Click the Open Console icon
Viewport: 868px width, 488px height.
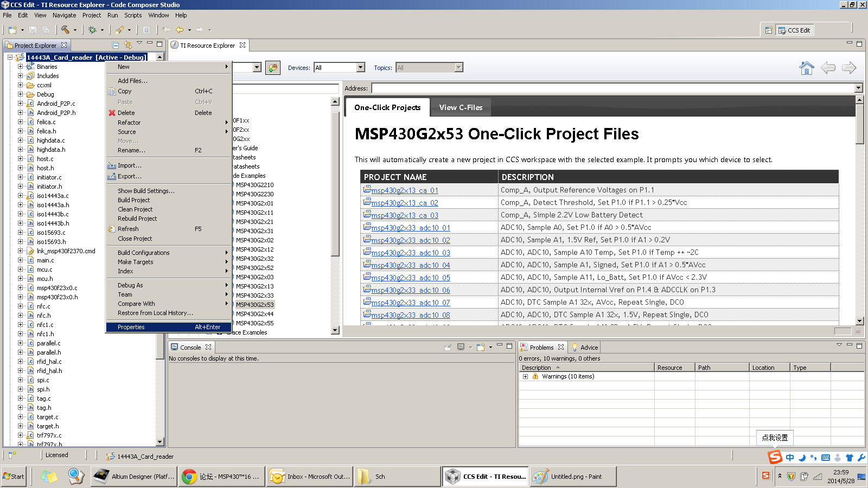pos(481,347)
